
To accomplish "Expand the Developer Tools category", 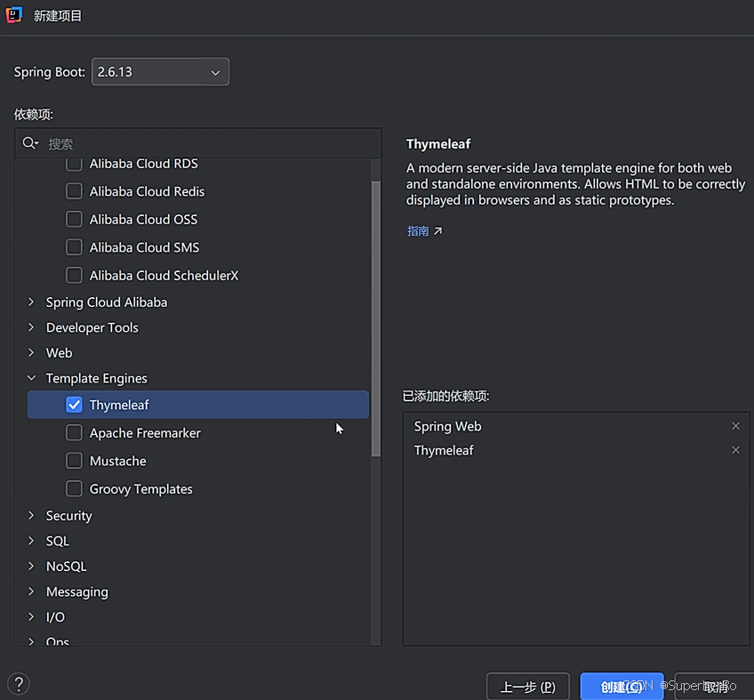I will [31, 327].
